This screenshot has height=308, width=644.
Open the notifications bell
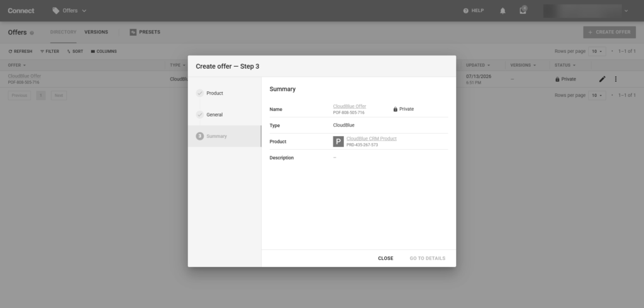(502, 11)
